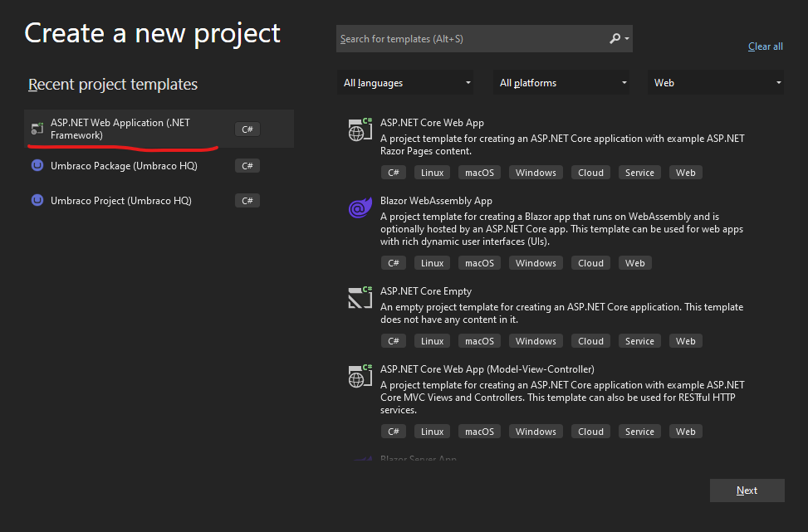Click the Web tag under Blazor WebAssembly App
Image resolution: width=808 pixels, height=532 pixels.
click(634, 263)
